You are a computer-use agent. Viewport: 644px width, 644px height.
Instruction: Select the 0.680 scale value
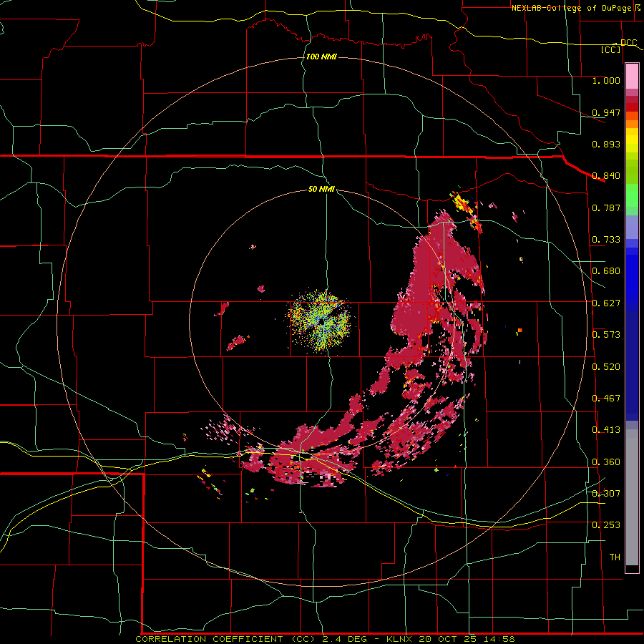pos(606,271)
